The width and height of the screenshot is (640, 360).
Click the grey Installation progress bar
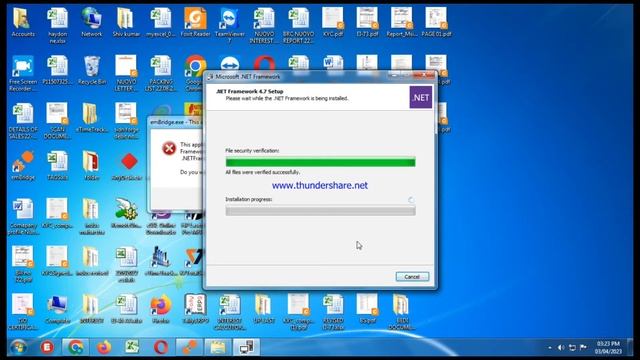320,211
